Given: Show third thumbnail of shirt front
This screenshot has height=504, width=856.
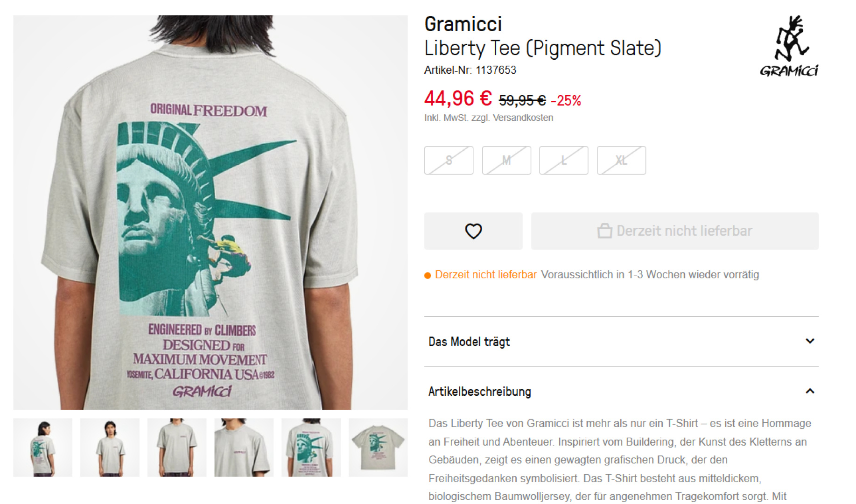Looking at the screenshot, I should pos(177,448).
